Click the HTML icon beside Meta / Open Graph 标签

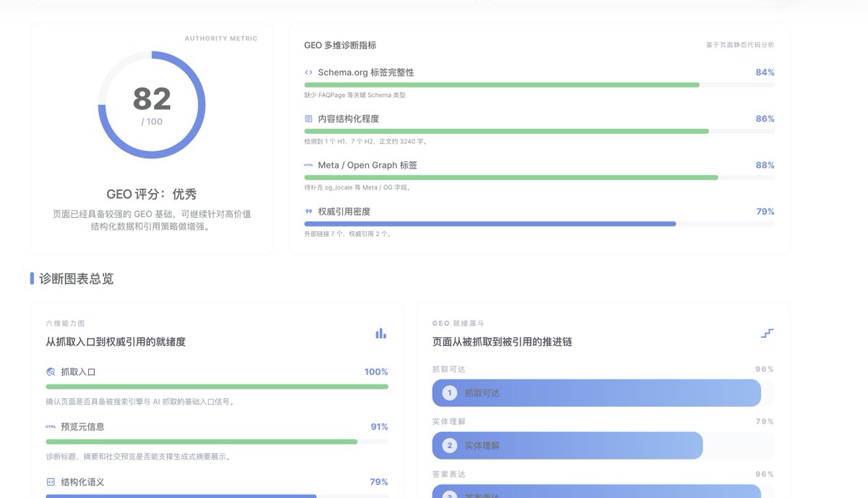[309, 165]
